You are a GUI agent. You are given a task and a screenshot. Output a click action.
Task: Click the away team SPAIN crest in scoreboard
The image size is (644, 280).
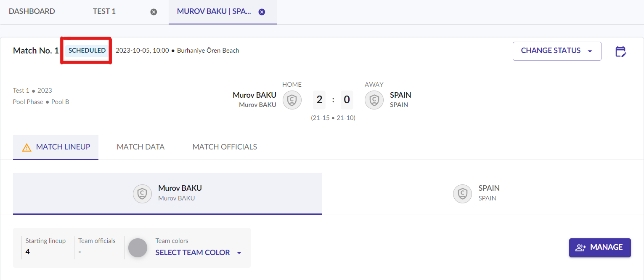coord(374,100)
